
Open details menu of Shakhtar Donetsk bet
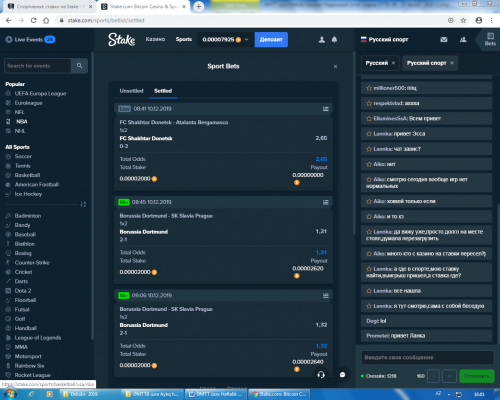click(x=326, y=109)
